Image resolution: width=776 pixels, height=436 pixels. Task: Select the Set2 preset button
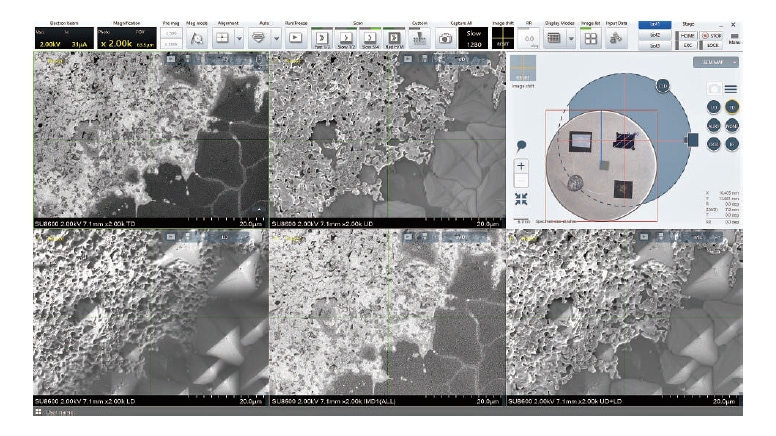655,34
